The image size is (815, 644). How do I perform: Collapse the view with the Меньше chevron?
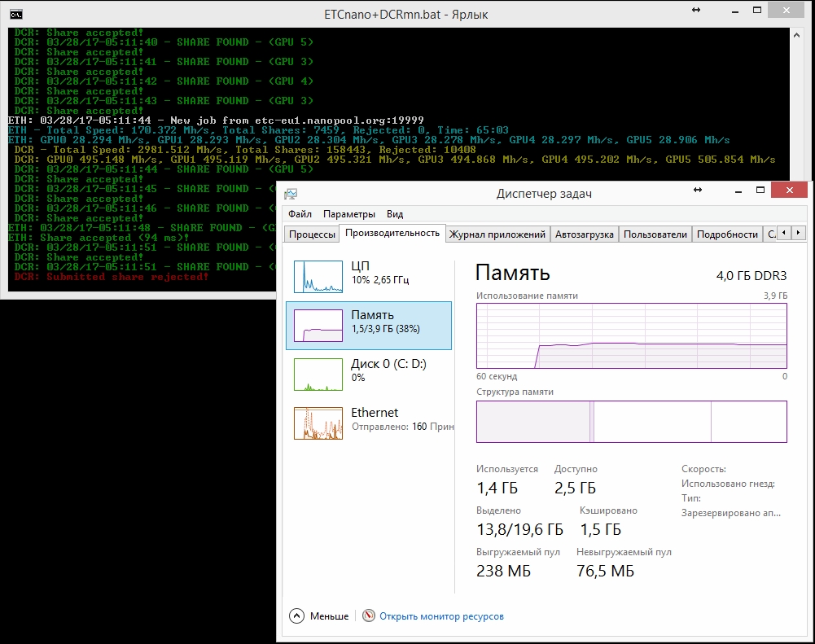click(296, 616)
